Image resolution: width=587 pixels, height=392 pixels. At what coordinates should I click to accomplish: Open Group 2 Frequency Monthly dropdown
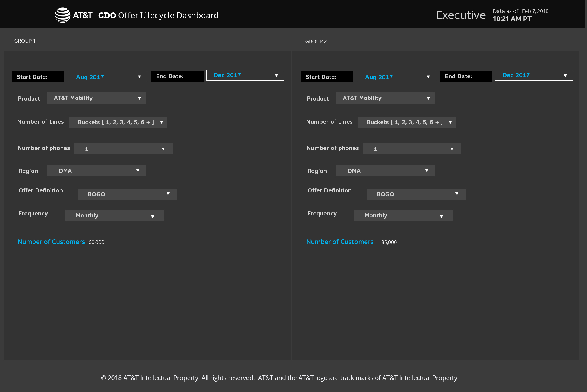click(x=404, y=215)
